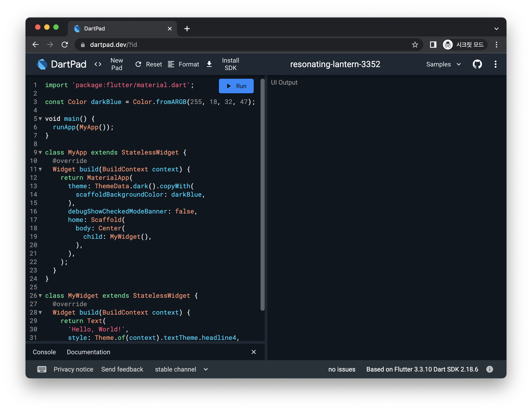Click the GitHub icon in the header
Image resolution: width=532 pixels, height=412 pixels.
click(x=477, y=64)
